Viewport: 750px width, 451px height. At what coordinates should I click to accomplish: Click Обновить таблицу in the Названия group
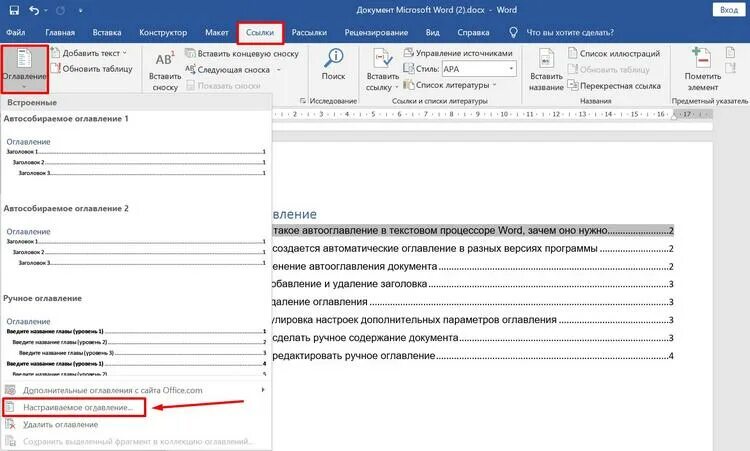609,69
